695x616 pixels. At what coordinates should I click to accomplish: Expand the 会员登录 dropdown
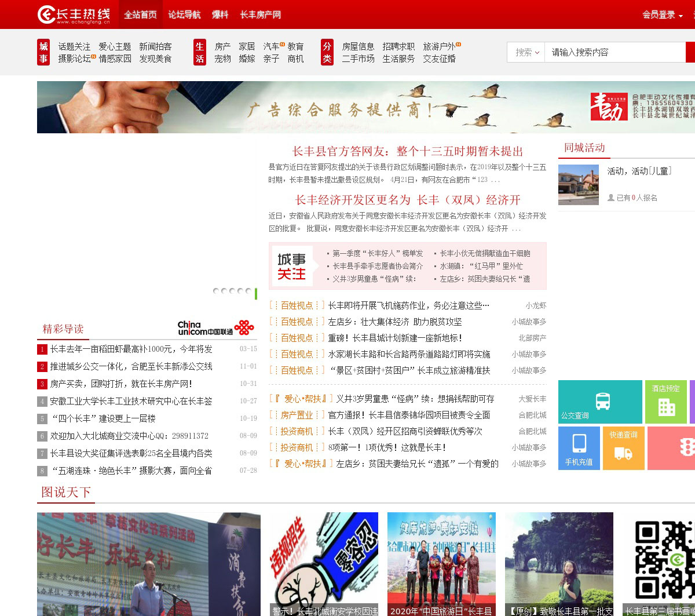(x=662, y=15)
